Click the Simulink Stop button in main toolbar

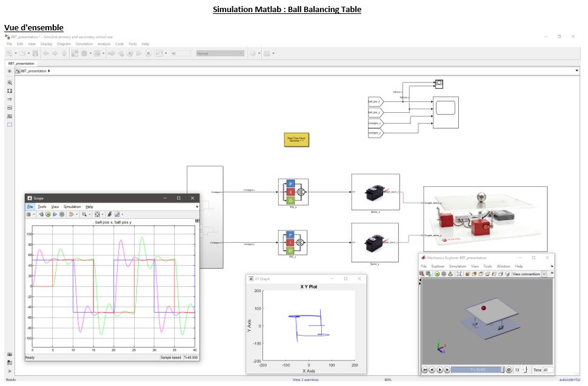[148, 53]
